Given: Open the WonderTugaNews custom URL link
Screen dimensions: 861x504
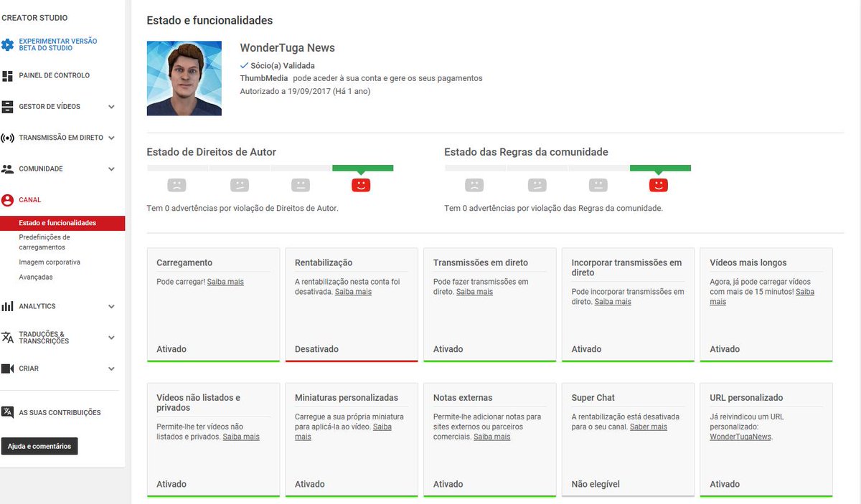Looking at the screenshot, I should [740, 437].
